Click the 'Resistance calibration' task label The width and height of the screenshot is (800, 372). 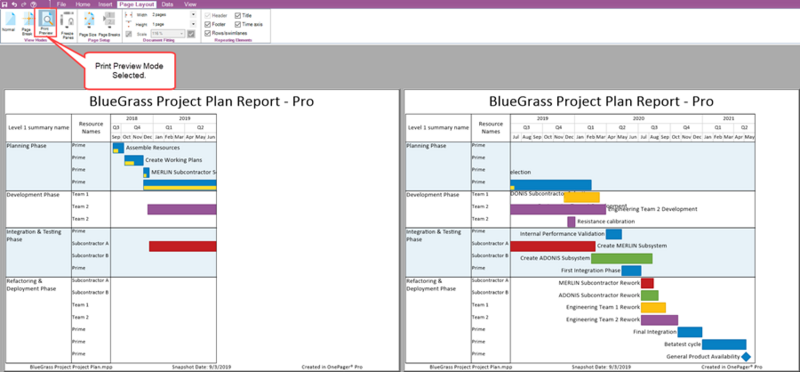click(606, 221)
